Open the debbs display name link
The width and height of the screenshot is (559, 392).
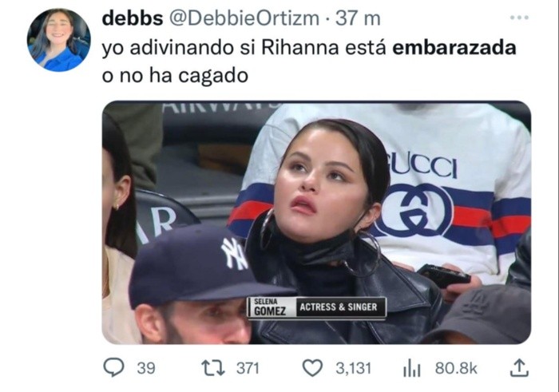point(133,18)
